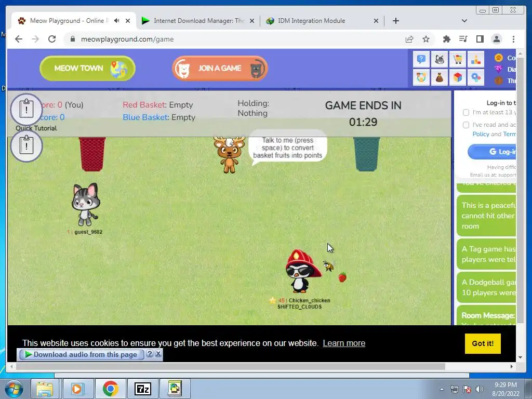Close the IDM download audio bar
This screenshot has height=399, width=532.
(x=158, y=354)
